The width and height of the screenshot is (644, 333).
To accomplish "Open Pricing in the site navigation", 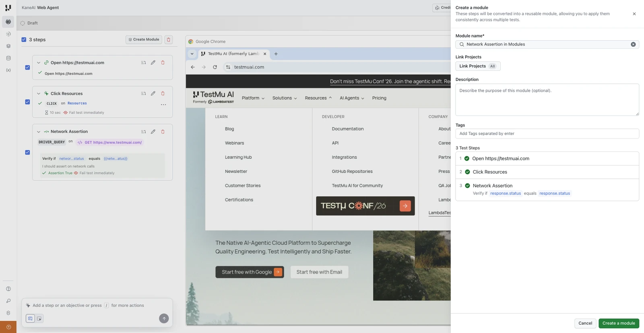I will tap(379, 98).
